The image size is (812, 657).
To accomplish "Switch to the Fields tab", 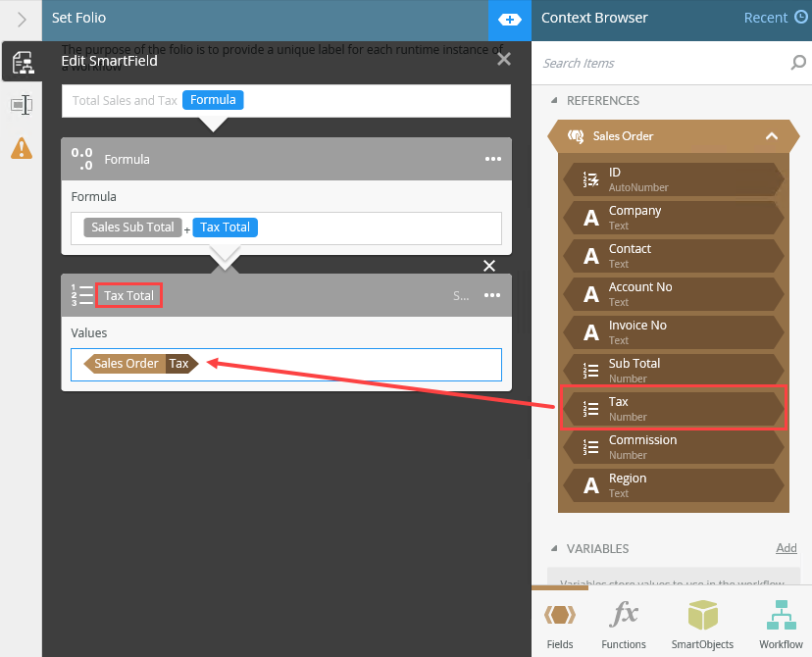I will 560,626.
